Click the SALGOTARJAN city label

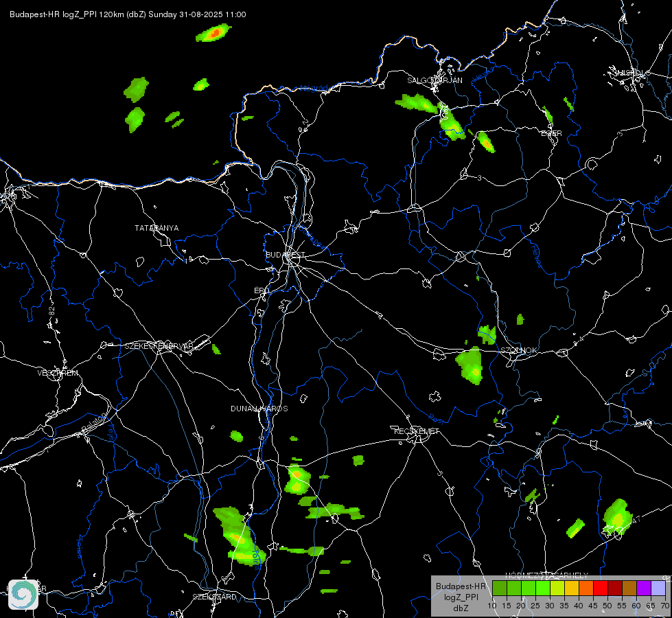pos(435,80)
